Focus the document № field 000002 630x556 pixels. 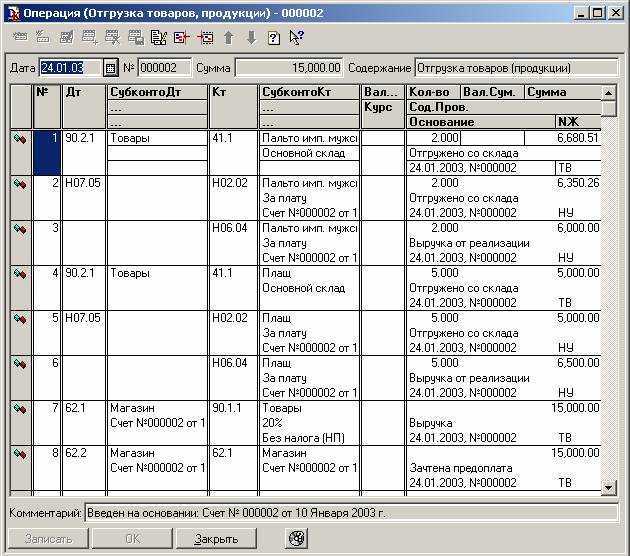164,68
